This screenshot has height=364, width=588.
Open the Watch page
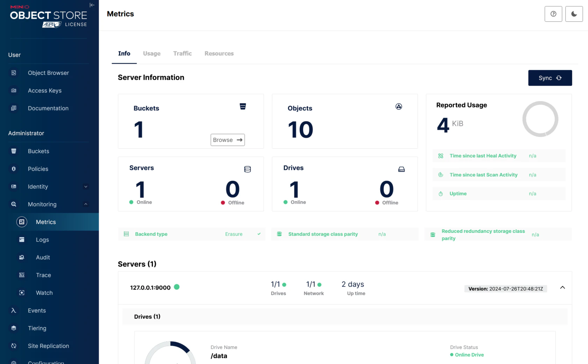coord(44,293)
